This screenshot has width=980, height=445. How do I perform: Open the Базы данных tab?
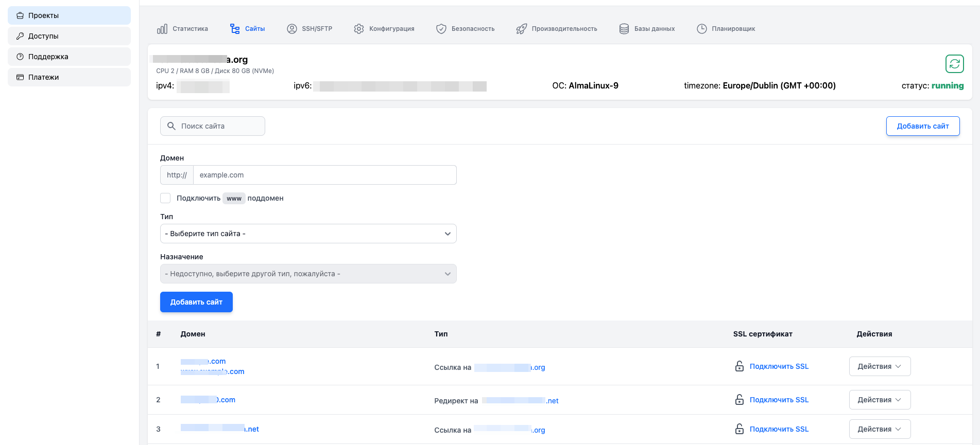tap(647, 29)
